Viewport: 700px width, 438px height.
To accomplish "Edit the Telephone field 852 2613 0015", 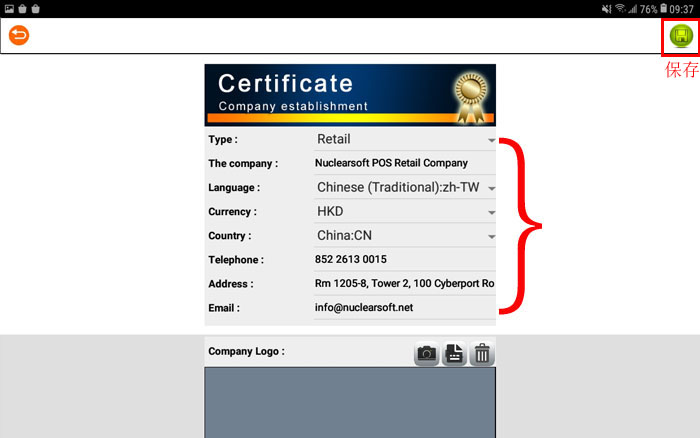I will click(404, 260).
